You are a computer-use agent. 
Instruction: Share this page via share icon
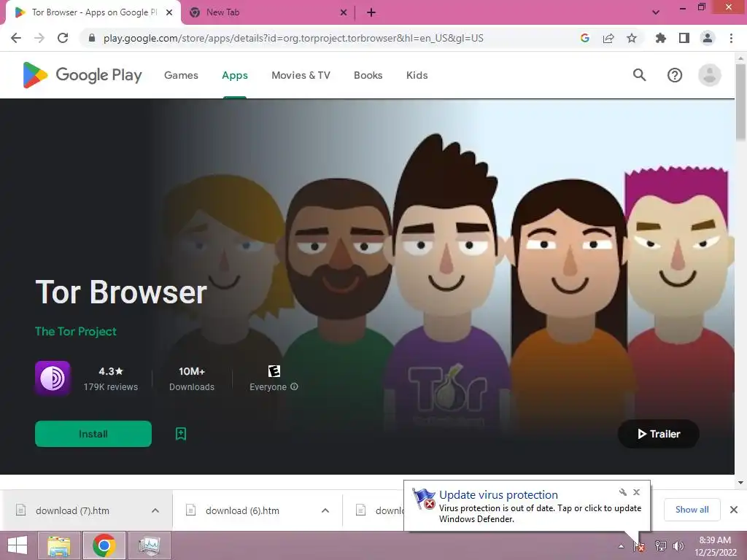point(608,38)
